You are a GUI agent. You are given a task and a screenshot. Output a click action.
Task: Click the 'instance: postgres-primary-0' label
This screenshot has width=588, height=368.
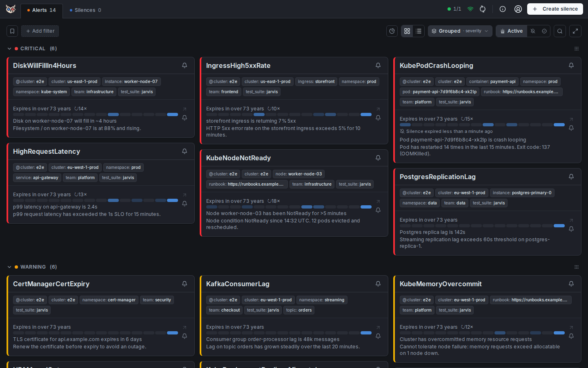(522, 193)
